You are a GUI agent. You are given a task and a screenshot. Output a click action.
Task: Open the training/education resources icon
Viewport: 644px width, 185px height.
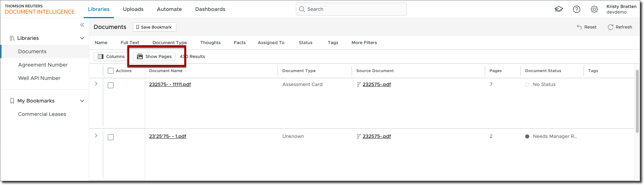(x=559, y=9)
